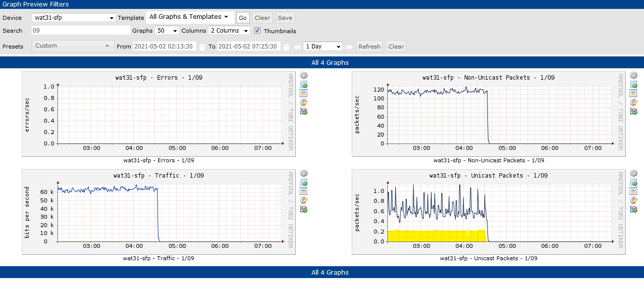Open the From date calendar picker
The width and height of the screenshot is (644, 284).
point(202,47)
